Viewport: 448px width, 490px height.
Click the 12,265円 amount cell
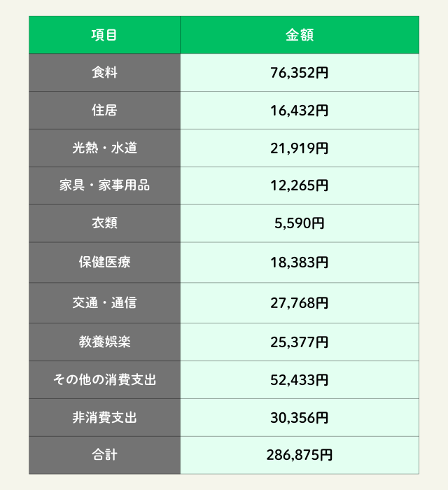(x=300, y=185)
